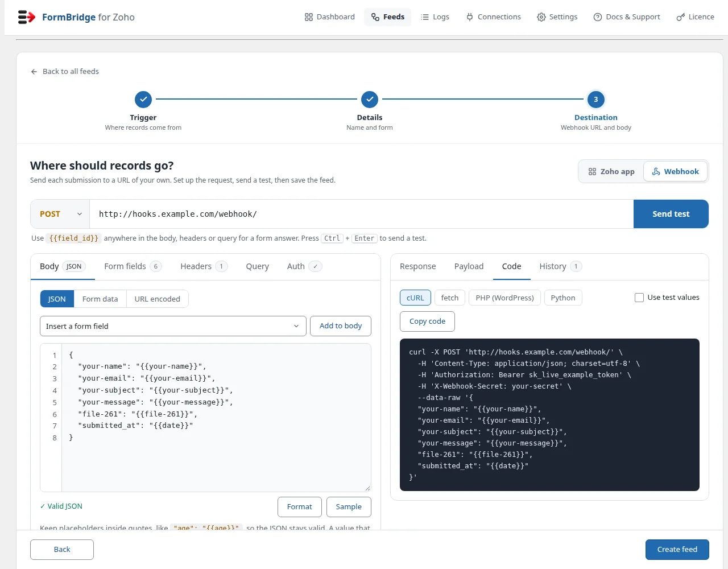The height and width of the screenshot is (569, 728).
Task: Click the Ctrl key hint
Action: tap(332, 238)
